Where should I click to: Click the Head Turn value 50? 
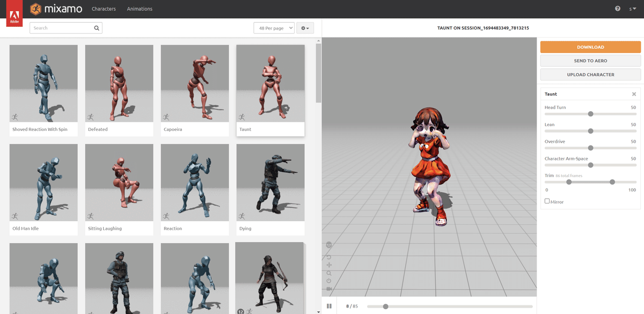click(x=633, y=107)
